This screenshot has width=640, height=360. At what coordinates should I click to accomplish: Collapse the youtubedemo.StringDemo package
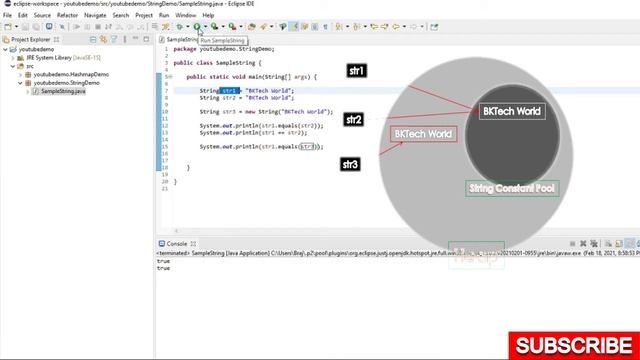20,83
